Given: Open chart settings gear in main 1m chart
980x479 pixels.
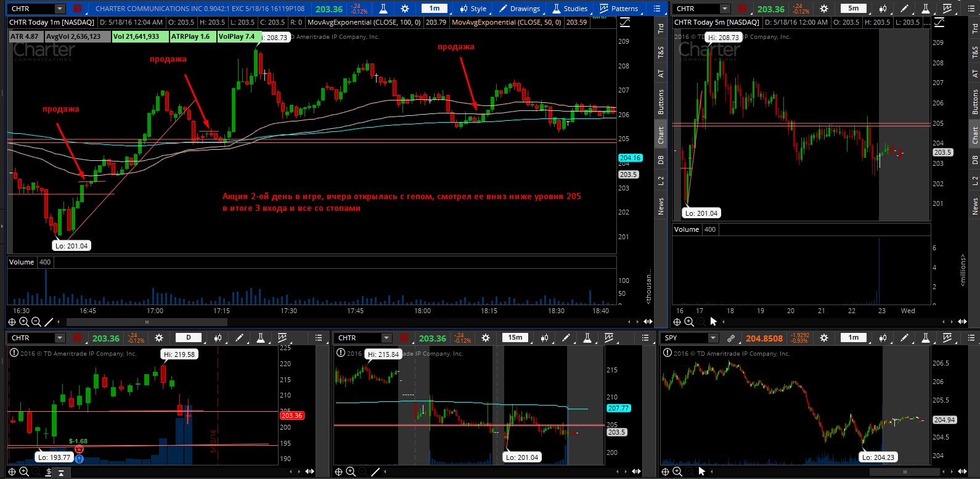Looking at the screenshot, I should pyautogui.click(x=404, y=9).
